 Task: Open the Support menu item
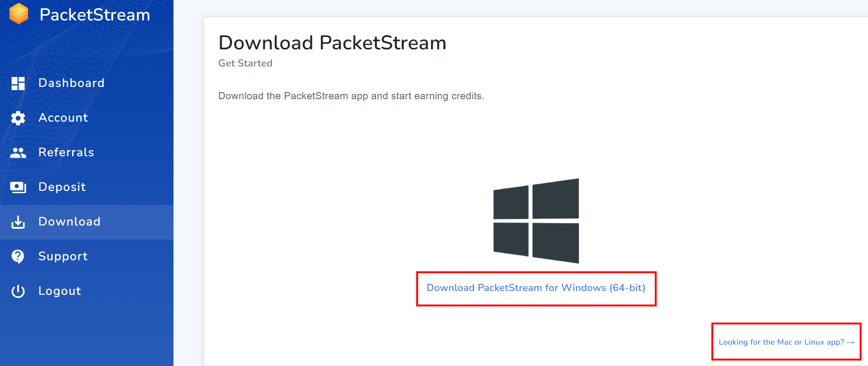coord(87,256)
